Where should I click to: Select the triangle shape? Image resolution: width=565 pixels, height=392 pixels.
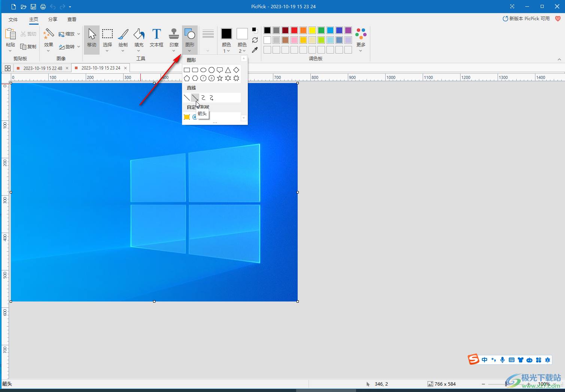(228, 70)
